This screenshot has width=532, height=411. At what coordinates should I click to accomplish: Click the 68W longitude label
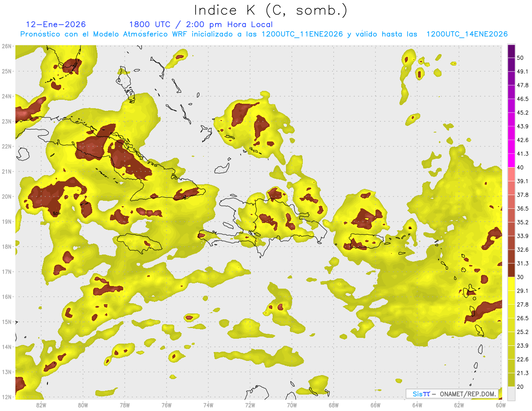pos(334,405)
